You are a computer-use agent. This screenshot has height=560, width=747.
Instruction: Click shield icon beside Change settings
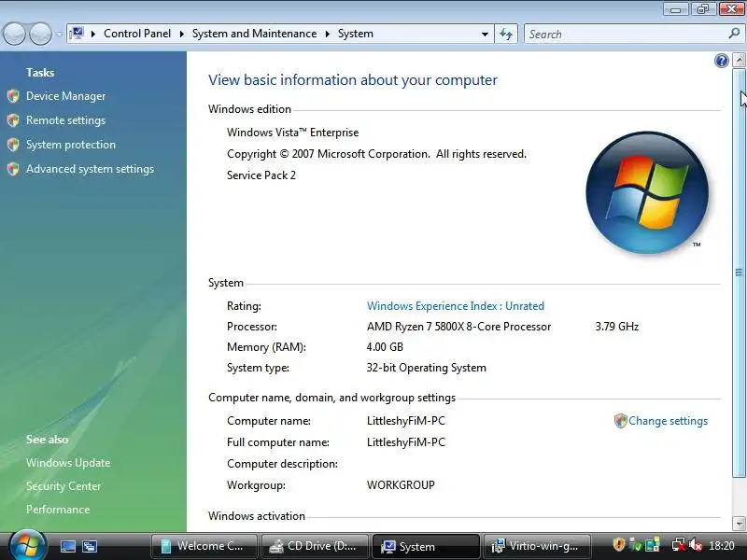(620, 421)
